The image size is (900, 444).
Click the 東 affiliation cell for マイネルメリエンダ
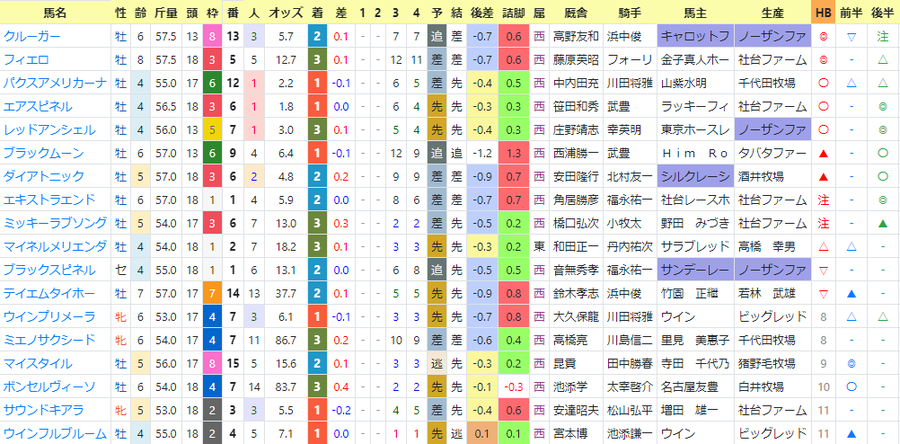pos(539,247)
